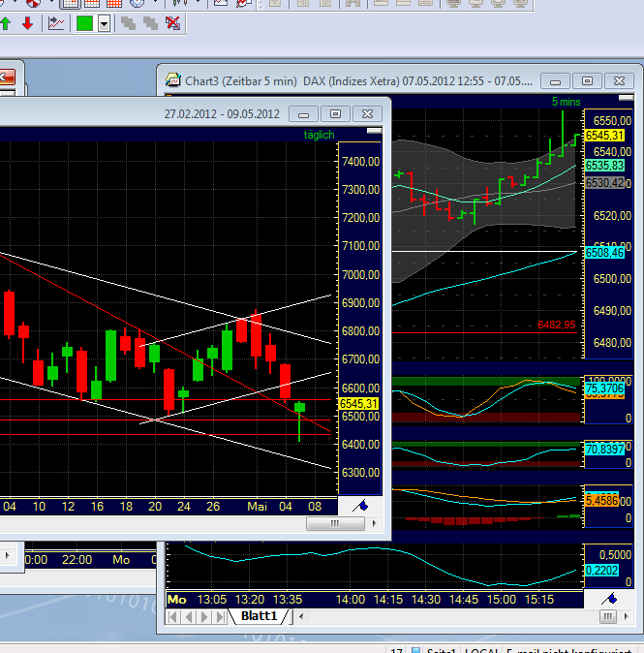Click the 22:00 time label in leftmost window
The image size is (644, 653).
77,559
